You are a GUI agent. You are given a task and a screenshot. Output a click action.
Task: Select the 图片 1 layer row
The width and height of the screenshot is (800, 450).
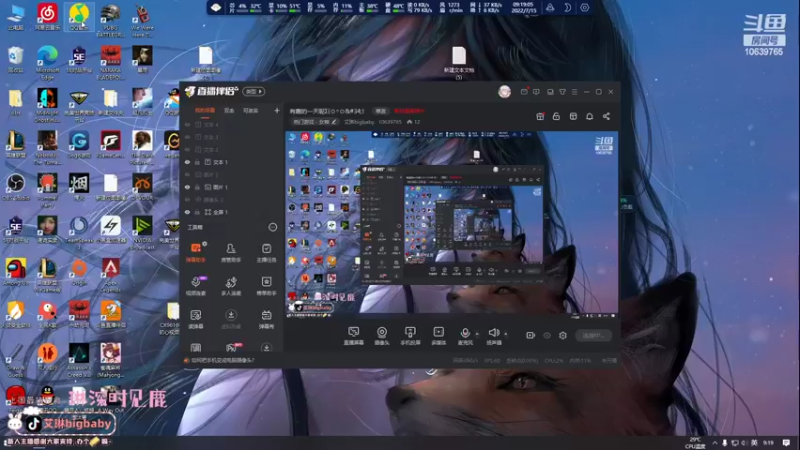pyautogui.click(x=232, y=187)
